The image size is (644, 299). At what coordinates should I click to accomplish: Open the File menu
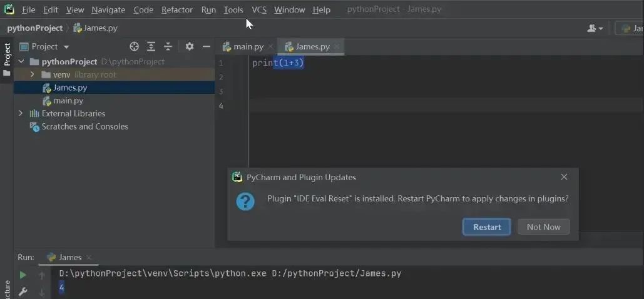(x=28, y=10)
